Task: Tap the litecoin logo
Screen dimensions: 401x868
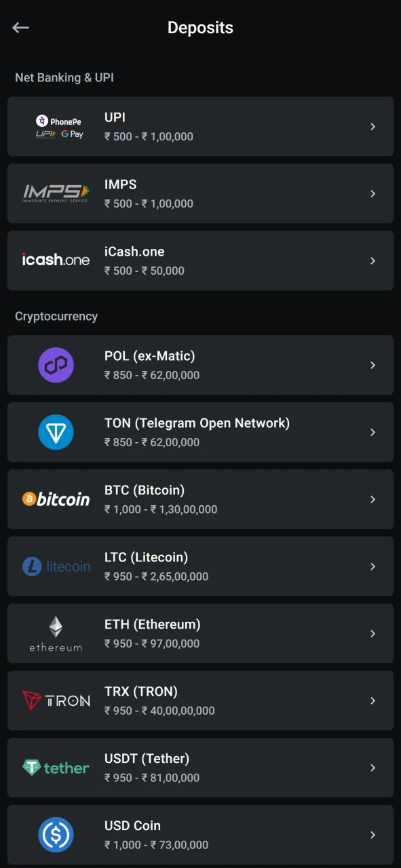Action: pyautogui.click(x=56, y=566)
